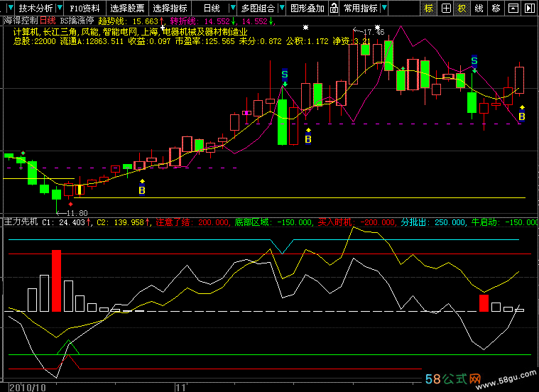Viewport: 539px width, 392px height.
Task: Click the big green candle under first S
Action: [282, 122]
